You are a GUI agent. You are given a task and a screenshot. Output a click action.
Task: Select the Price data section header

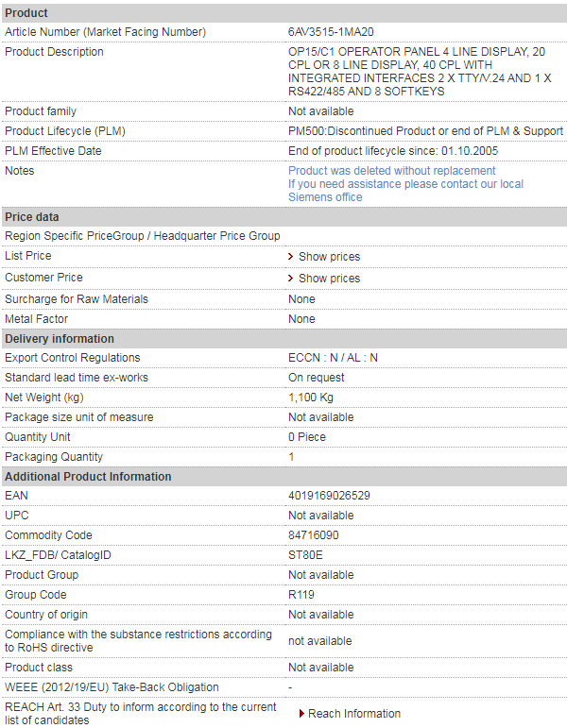[283, 217]
